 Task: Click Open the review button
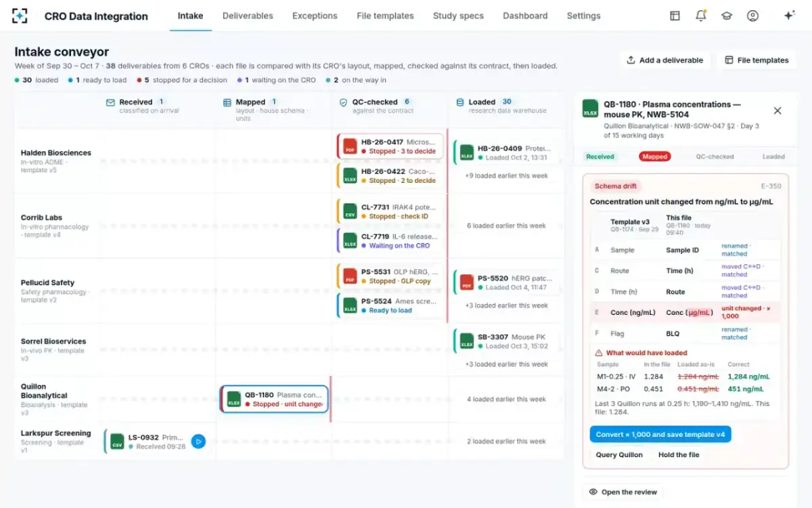(623, 492)
